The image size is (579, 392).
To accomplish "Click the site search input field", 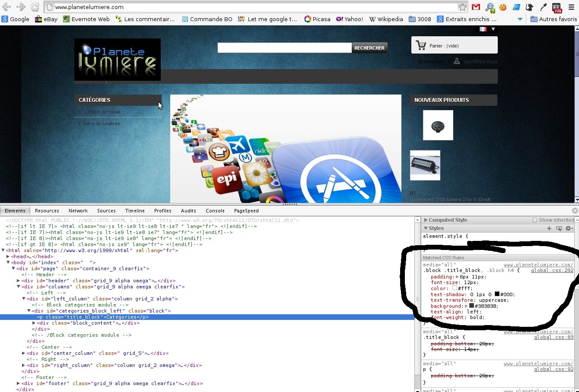I will click(284, 47).
